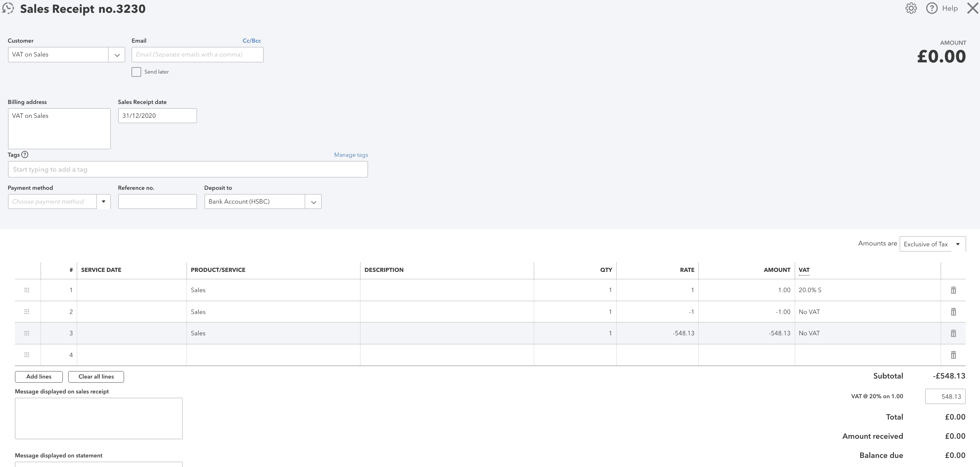The height and width of the screenshot is (467, 980).
Task: Click the amount cell showing 1.00
Action: pyautogui.click(x=746, y=290)
